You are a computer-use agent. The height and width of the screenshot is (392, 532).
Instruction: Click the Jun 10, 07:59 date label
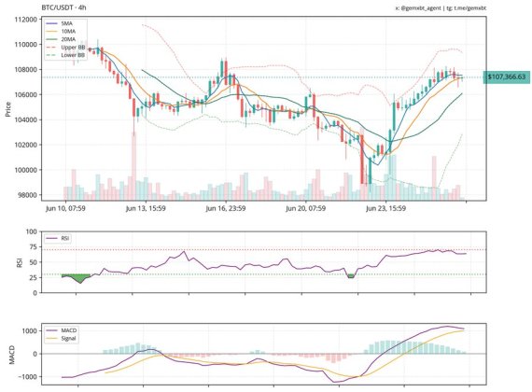(65, 208)
